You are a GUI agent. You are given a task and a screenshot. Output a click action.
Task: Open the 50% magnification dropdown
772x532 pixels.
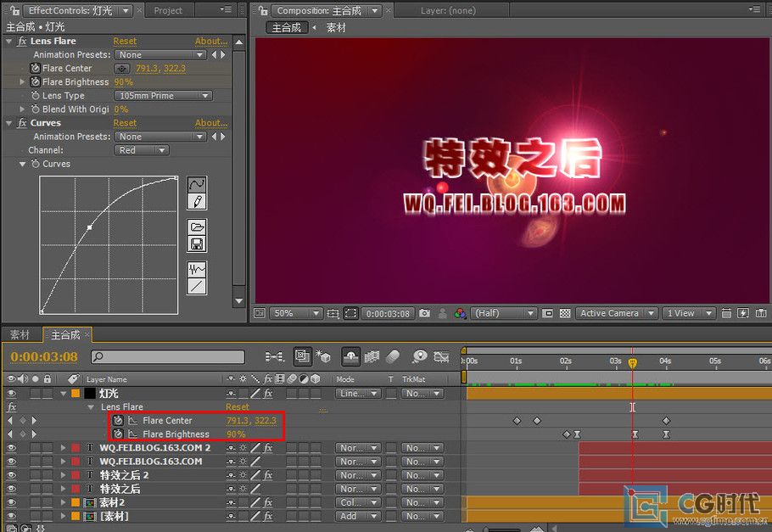click(x=295, y=313)
